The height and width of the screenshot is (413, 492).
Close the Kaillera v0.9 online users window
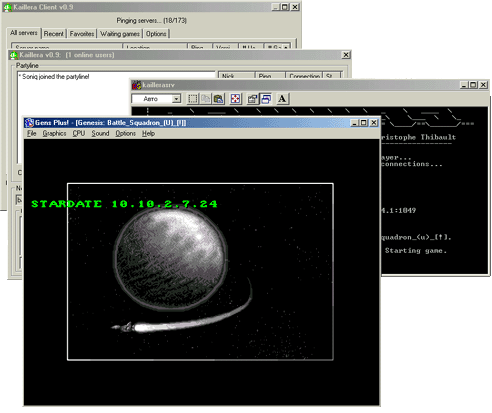346,55
